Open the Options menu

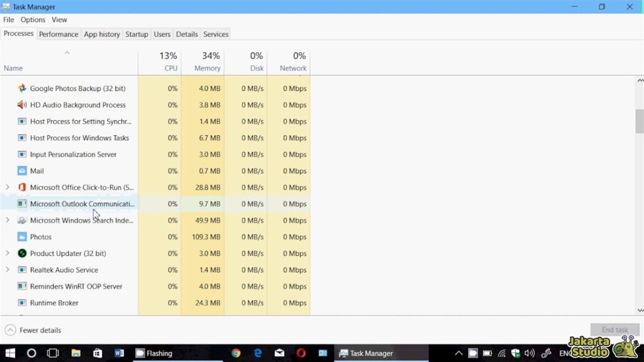[x=33, y=19]
